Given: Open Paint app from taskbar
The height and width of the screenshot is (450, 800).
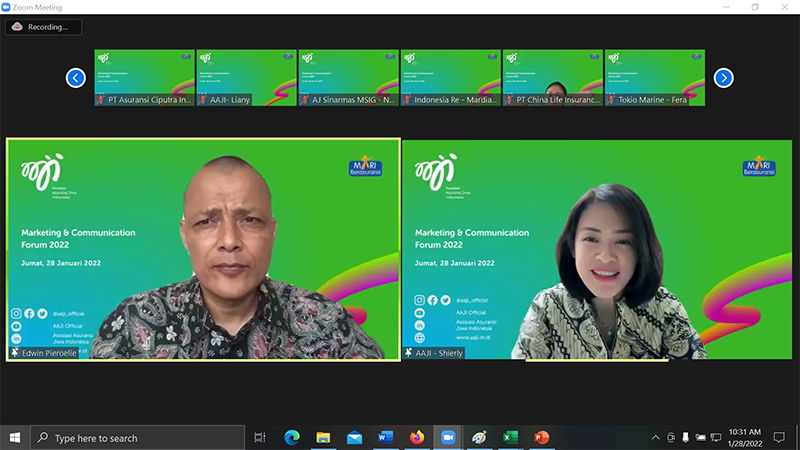Looking at the screenshot, I should (x=479, y=438).
